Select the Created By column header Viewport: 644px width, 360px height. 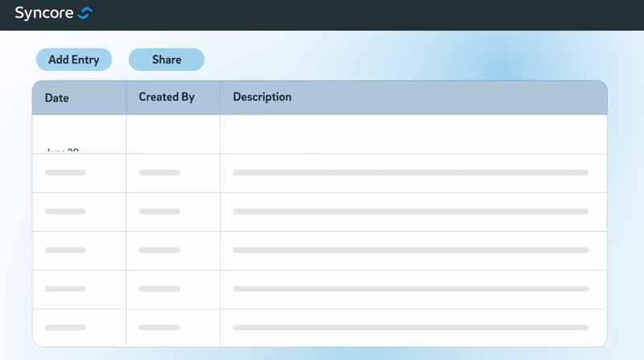point(167,97)
